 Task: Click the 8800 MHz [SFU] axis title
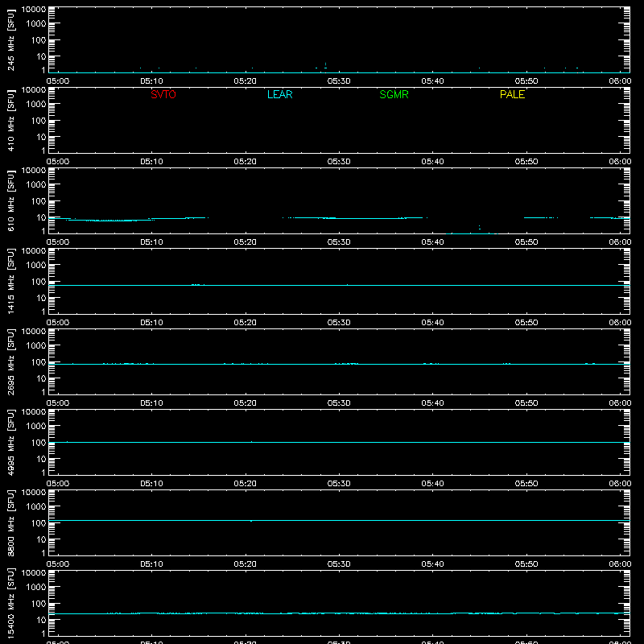10,523
